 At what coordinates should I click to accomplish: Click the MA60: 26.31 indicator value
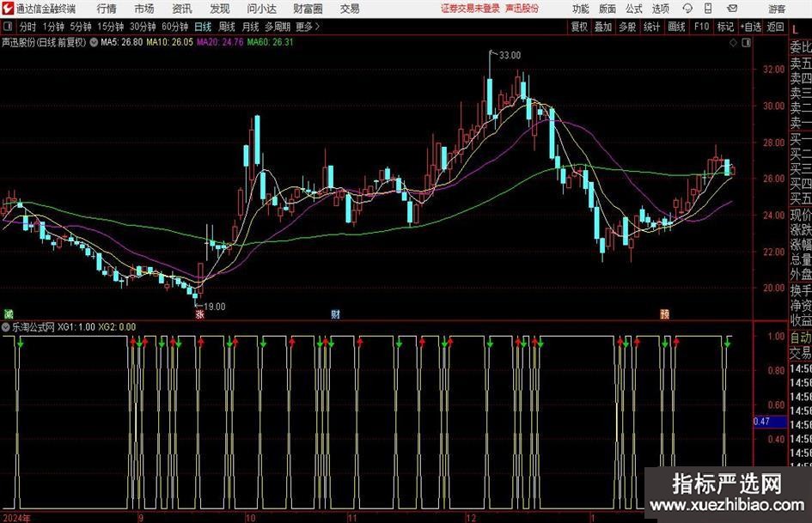click(x=271, y=42)
